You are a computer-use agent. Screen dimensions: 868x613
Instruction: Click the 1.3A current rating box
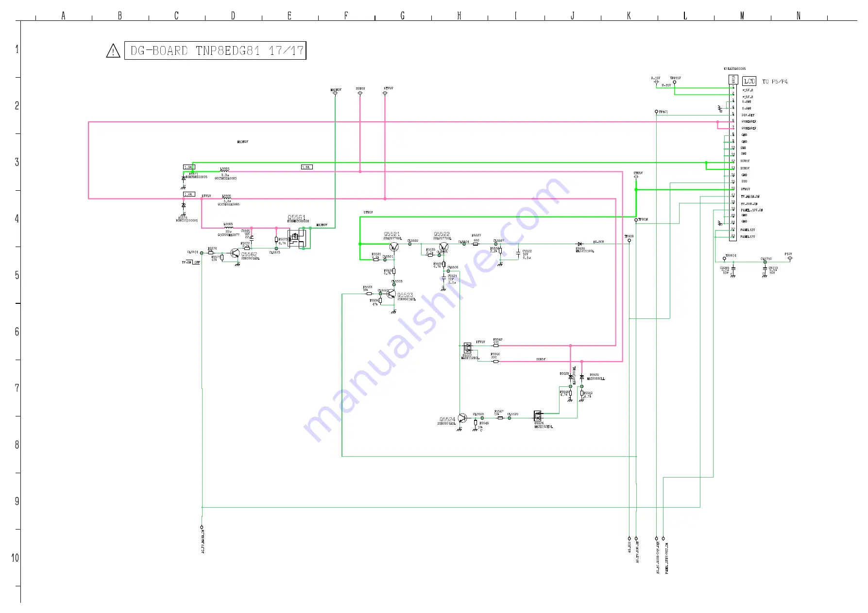pos(189,167)
